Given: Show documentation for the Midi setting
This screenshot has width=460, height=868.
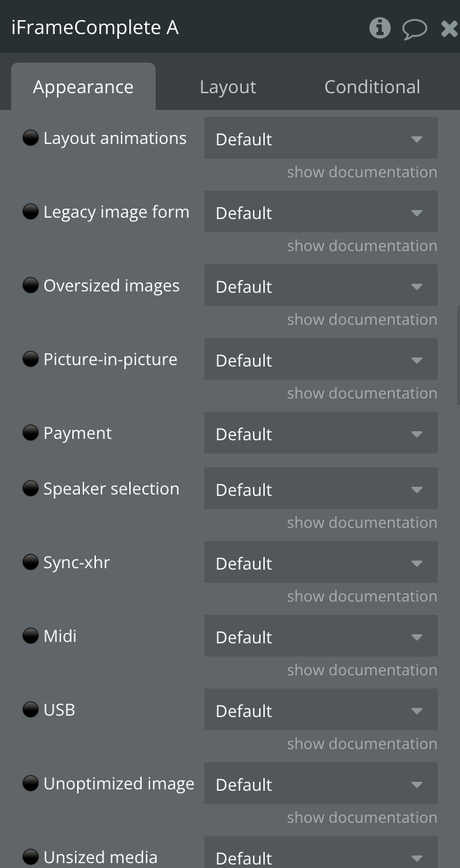Looking at the screenshot, I should pos(362,670).
